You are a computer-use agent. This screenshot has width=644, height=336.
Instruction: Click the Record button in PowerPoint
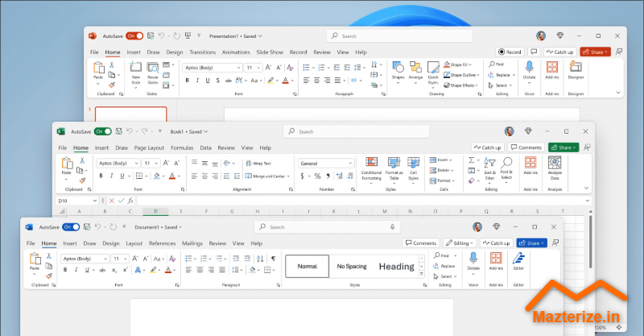pos(510,52)
